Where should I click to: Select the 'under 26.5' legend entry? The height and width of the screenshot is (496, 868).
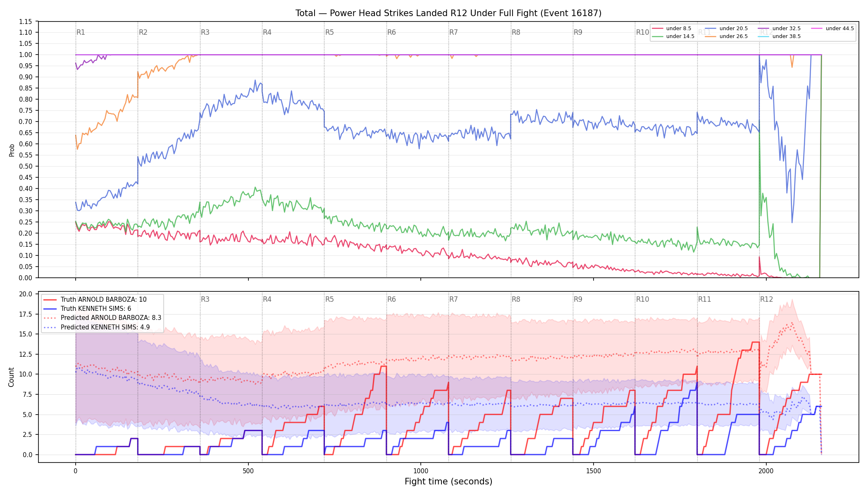(726, 36)
